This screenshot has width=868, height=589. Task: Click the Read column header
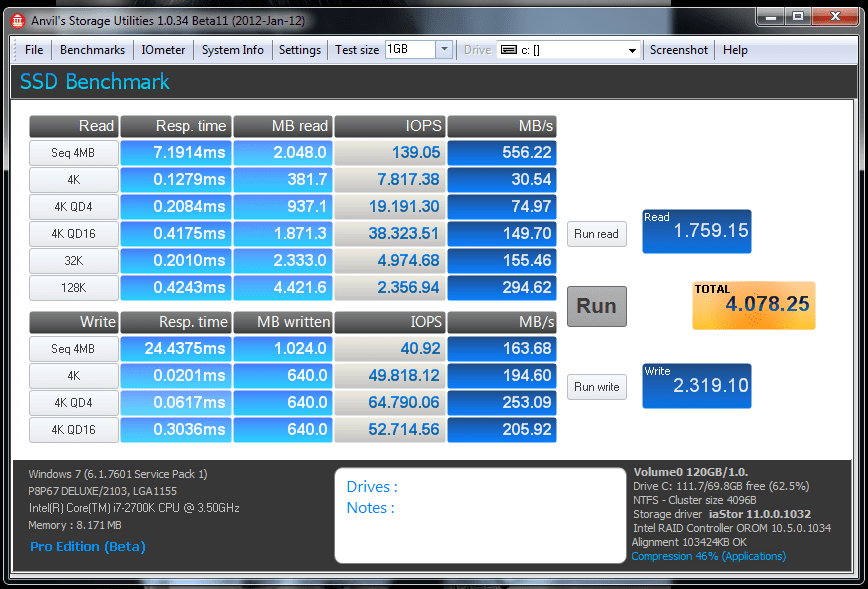point(74,126)
